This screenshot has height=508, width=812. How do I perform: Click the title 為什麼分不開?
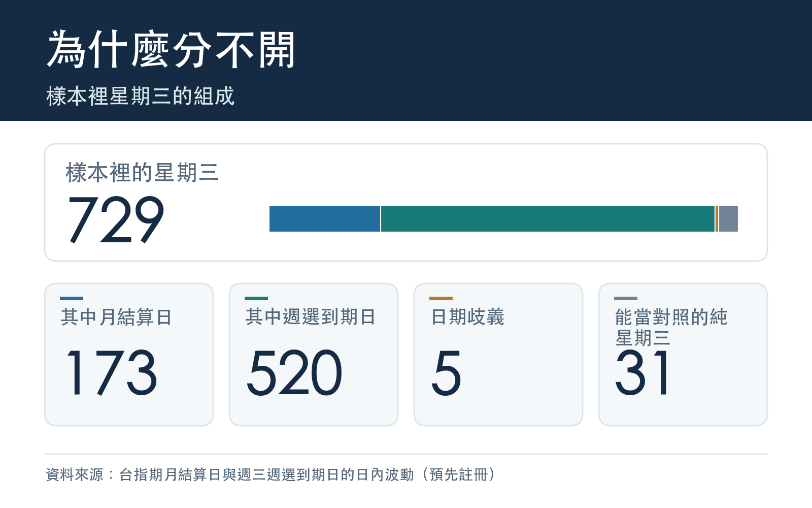pos(171,49)
